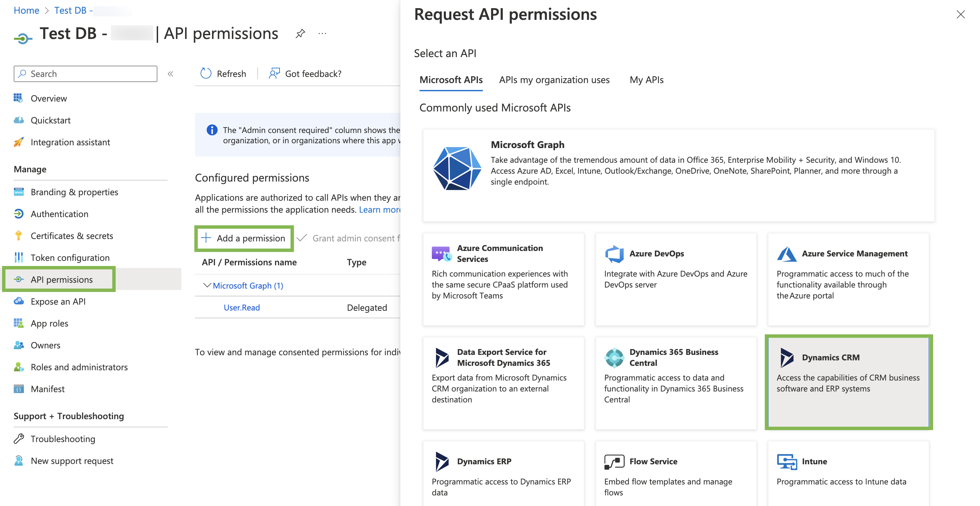Image resolution: width=980 pixels, height=506 pixels.
Task: Click the Home breadcrumb link
Action: [26, 10]
